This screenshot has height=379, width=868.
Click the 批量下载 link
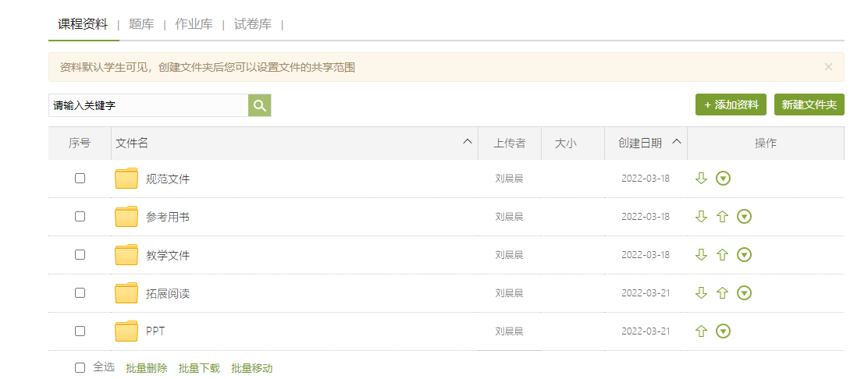199,368
